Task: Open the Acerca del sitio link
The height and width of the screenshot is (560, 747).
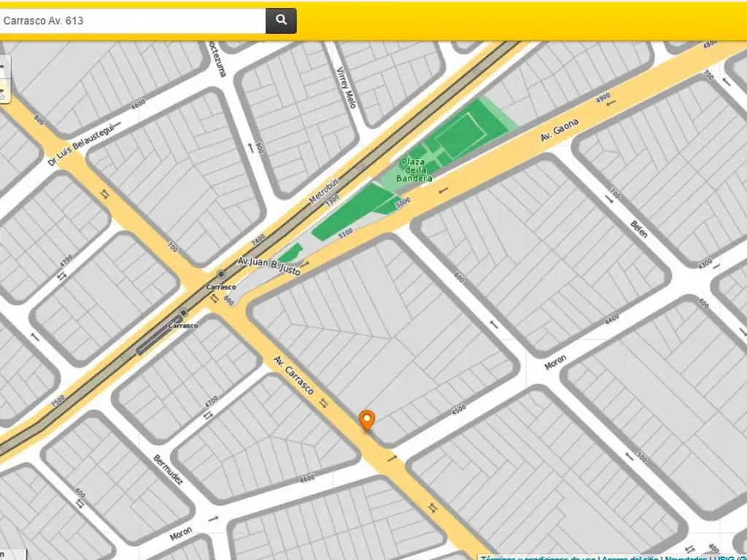Action: tap(630, 558)
